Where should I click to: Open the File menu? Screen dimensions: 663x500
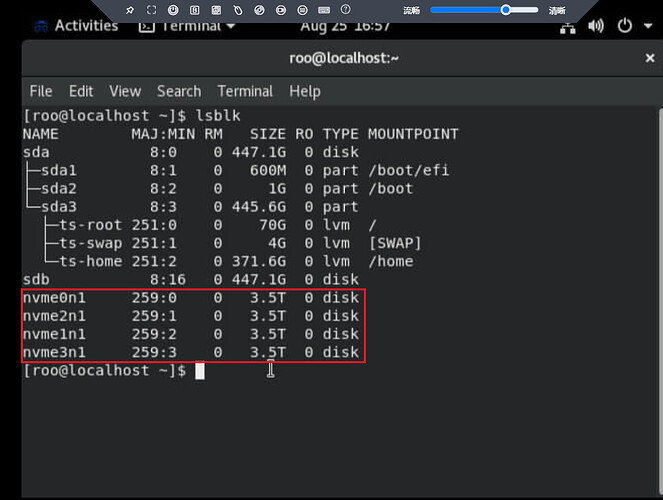click(x=41, y=91)
